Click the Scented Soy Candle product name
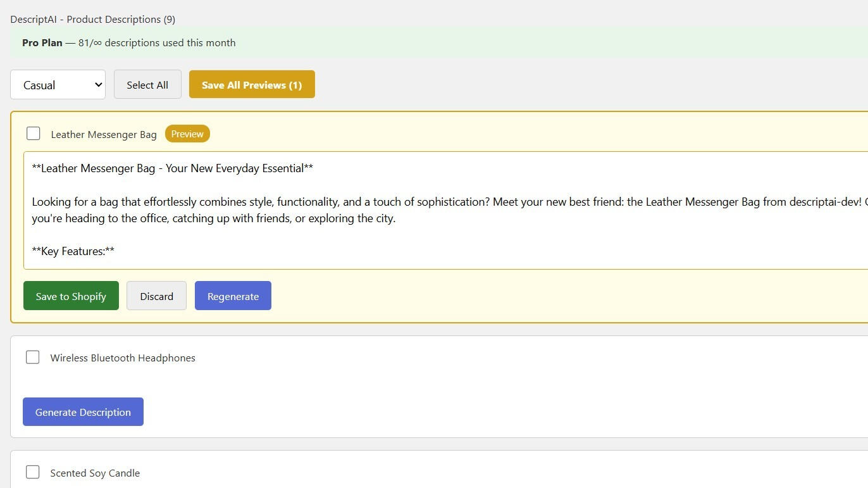This screenshot has height=488, width=868. (95, 473)
